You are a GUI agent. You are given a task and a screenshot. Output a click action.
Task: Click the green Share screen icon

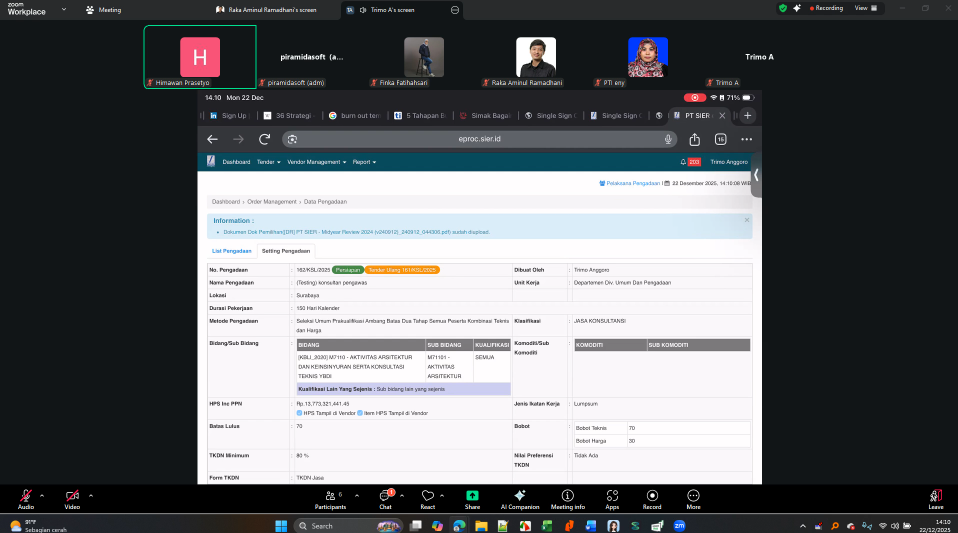point(472,496)
